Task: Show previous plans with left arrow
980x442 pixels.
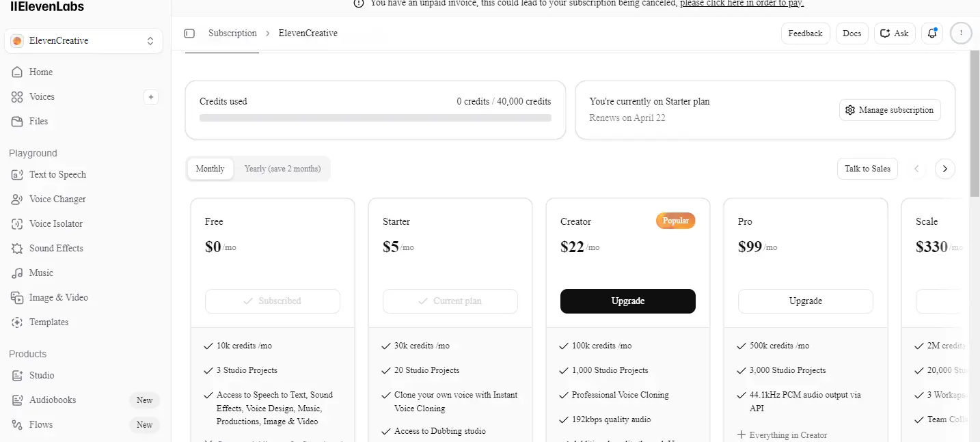Action: point(917,169)
